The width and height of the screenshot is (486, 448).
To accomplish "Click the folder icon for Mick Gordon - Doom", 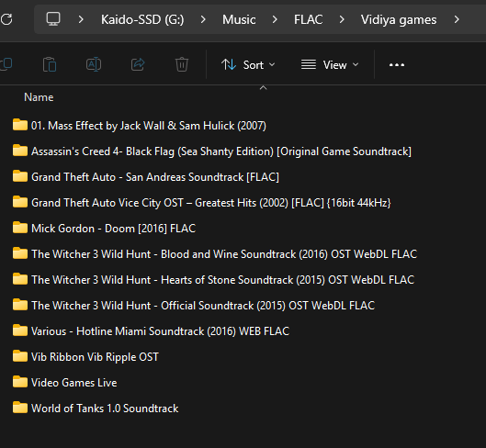I will pos(20,228).
